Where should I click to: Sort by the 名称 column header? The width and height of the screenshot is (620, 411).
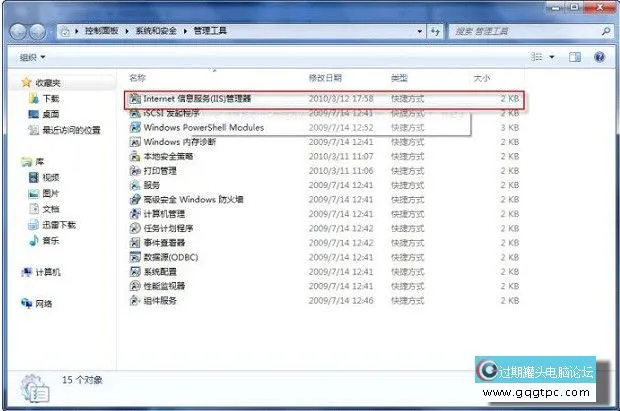[137, 78]
